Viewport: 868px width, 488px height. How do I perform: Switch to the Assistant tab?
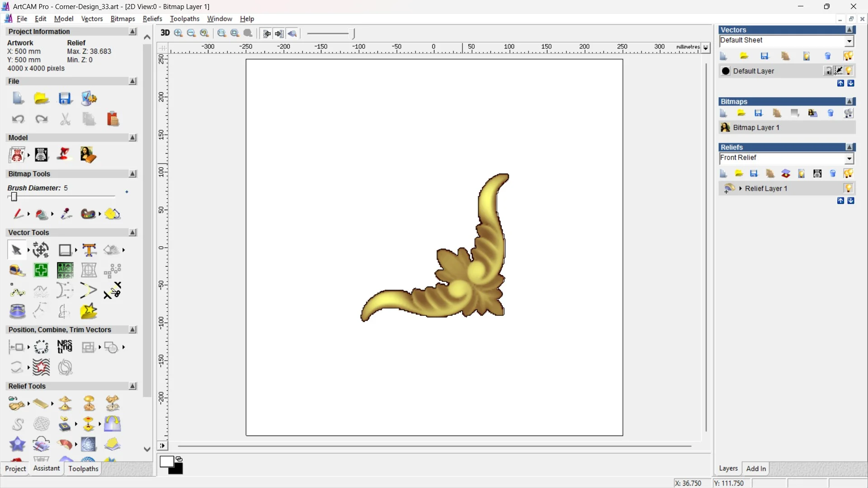click(46, 469)
